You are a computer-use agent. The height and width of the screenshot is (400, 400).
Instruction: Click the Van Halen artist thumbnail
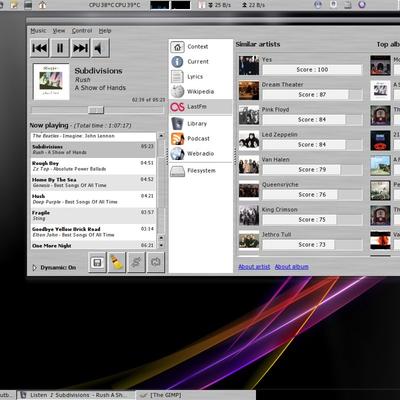[x=249, y=165]
